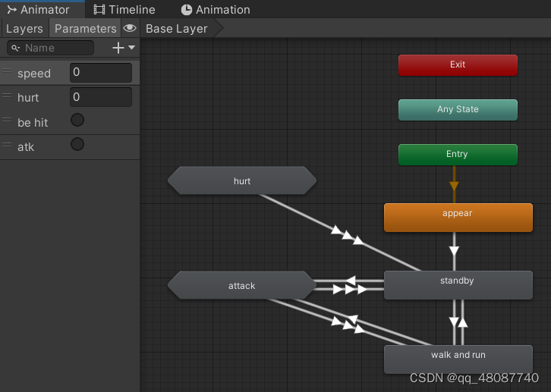Switch to the Layers tab

coord(24,28)
